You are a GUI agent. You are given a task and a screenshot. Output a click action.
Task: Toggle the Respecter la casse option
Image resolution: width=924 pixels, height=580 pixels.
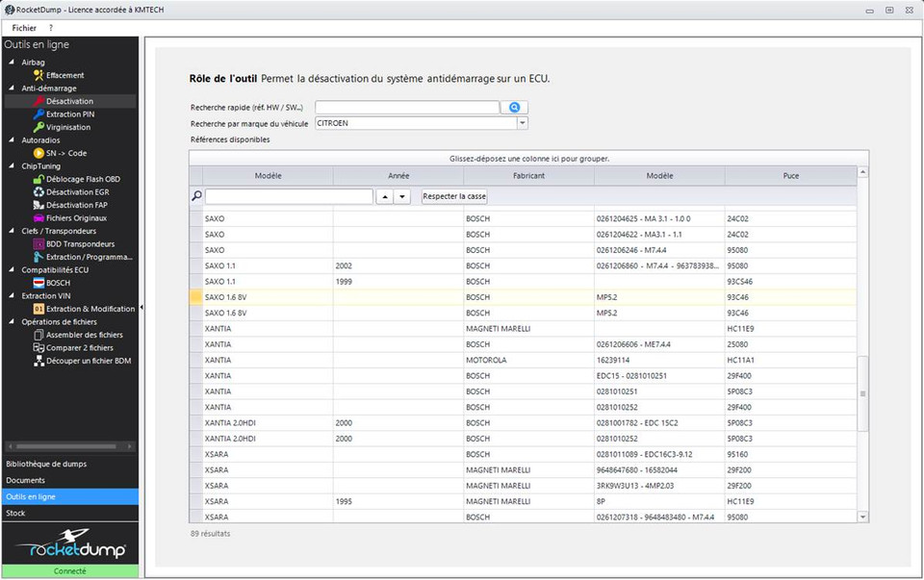click(x=454, y=196)
